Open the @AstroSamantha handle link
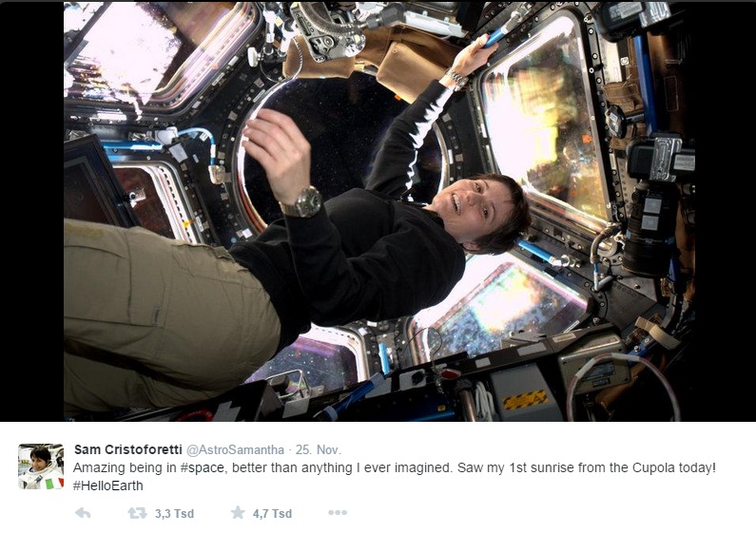This screenshot has width=756, height=533. 235,449
